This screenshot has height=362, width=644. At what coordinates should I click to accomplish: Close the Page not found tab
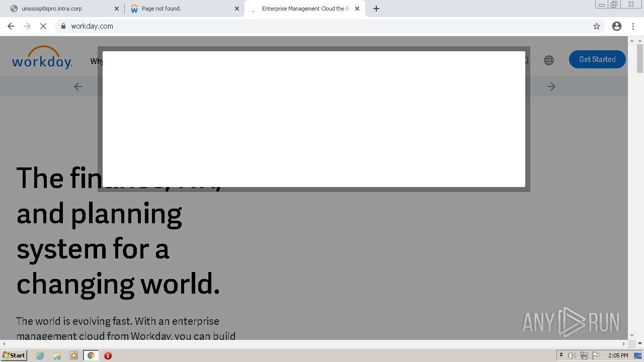237,9
